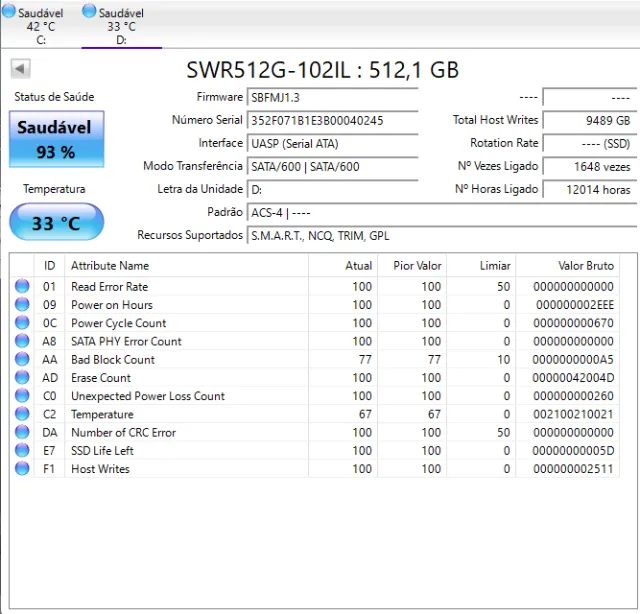640x614 pixels.
Task: Select the Temperature attribute row name
Action: pos(102,414)
